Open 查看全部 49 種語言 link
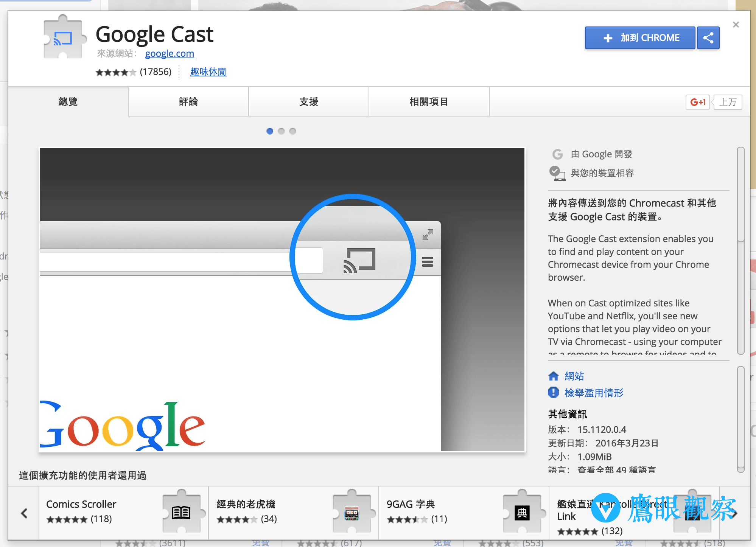The width and height of the screenshot is (756, 547). click(616, 469)
